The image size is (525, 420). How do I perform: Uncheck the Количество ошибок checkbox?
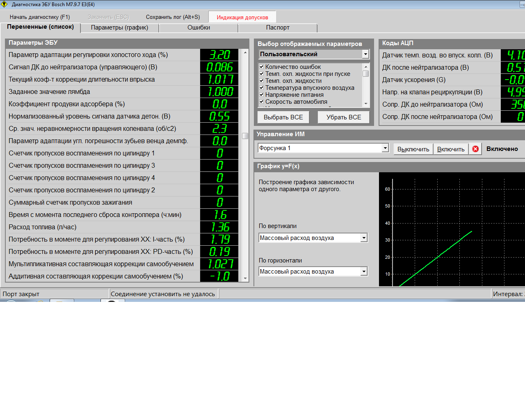261,67
